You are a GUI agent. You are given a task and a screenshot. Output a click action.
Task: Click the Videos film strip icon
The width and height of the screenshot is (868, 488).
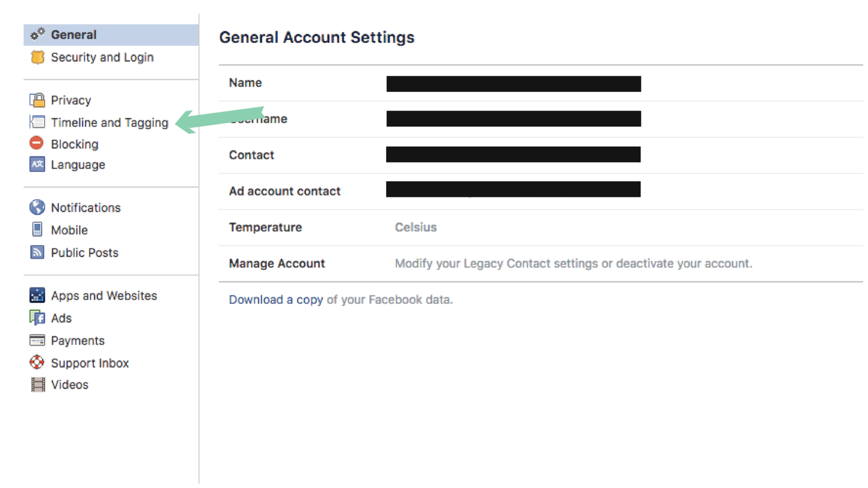37,384
